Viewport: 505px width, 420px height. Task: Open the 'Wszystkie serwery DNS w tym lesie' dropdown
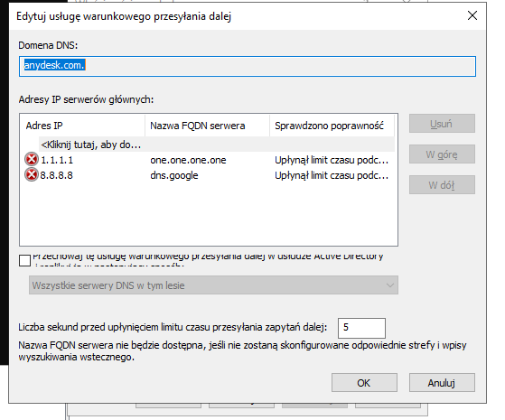pyautogui.click(x=213, y=285)
